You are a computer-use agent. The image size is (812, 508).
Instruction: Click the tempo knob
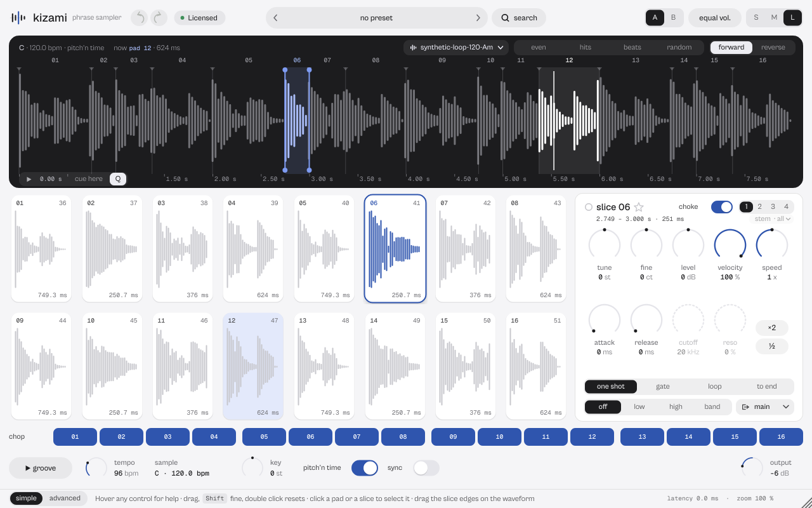click(x=96, y=468)
